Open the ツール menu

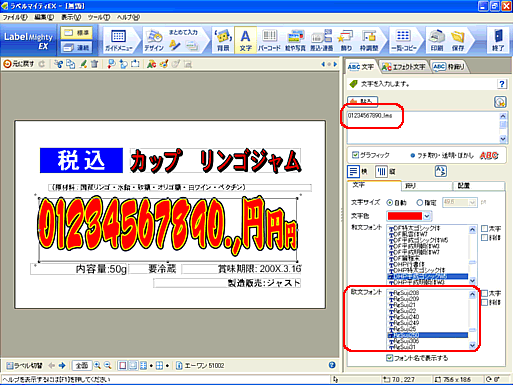pyautogui.click(x=99, y=17)
